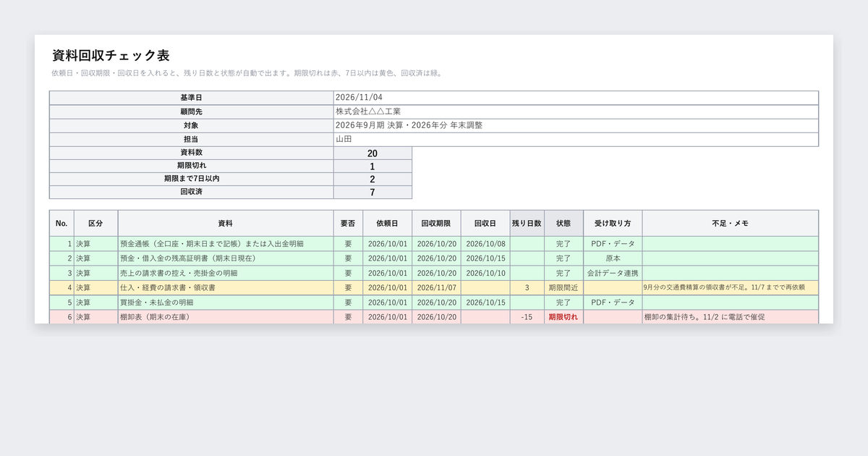
Task: Click 買掛金・未払金の明細 cell
Action: 226,303
